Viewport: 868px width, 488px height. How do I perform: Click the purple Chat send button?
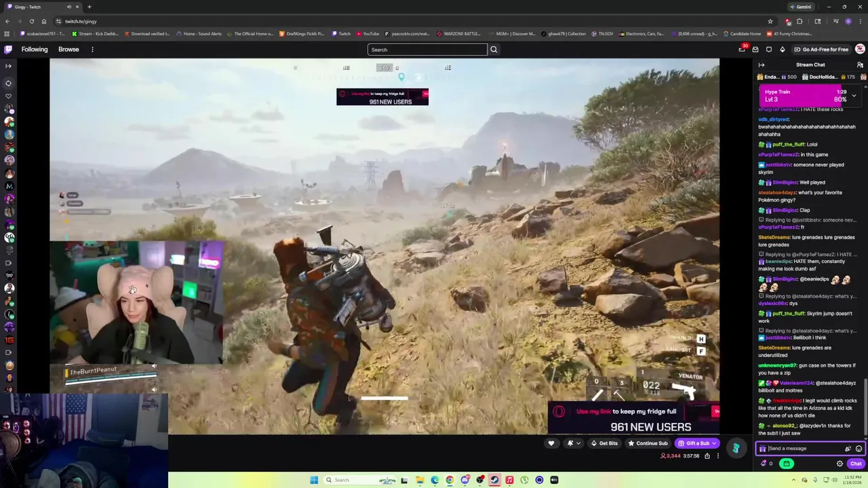856,464
